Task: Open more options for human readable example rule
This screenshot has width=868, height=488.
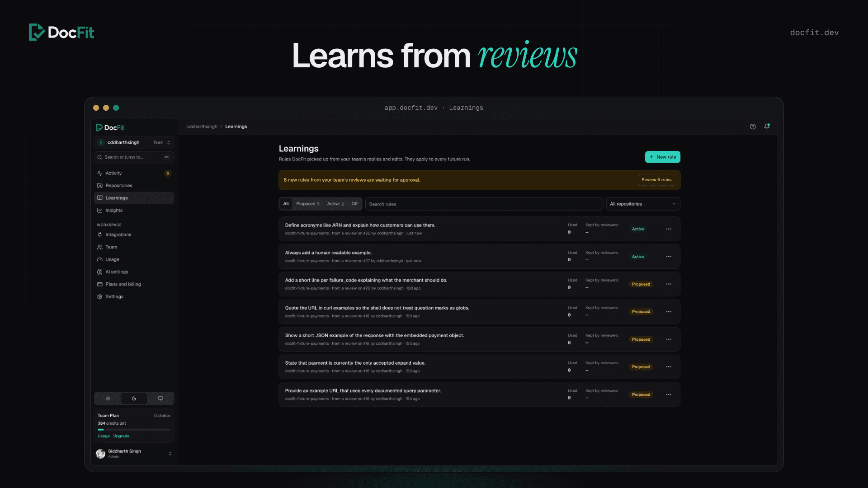Action: (669, 257)
